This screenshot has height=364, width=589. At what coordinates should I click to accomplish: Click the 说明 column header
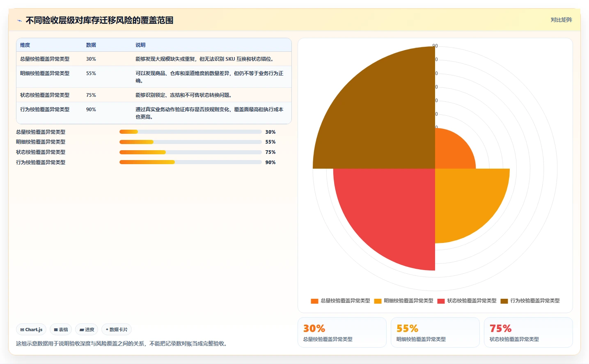coord(140,45)
